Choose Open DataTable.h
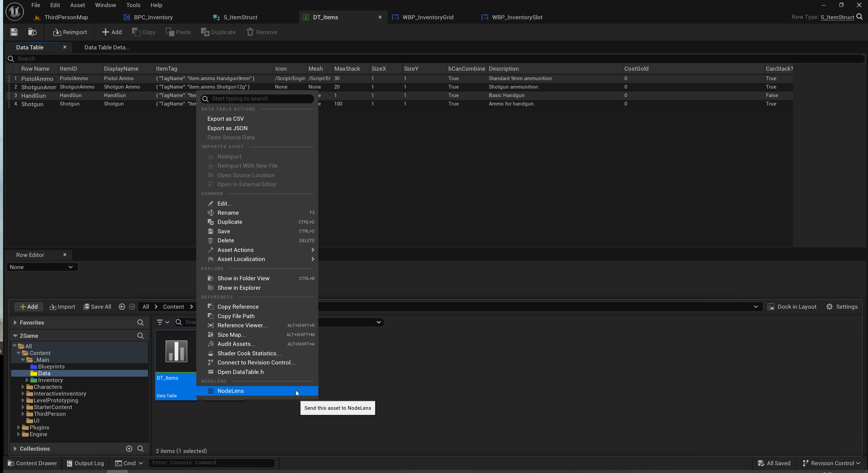This screenshot has height=473, width=868. (x=257, y=372)
